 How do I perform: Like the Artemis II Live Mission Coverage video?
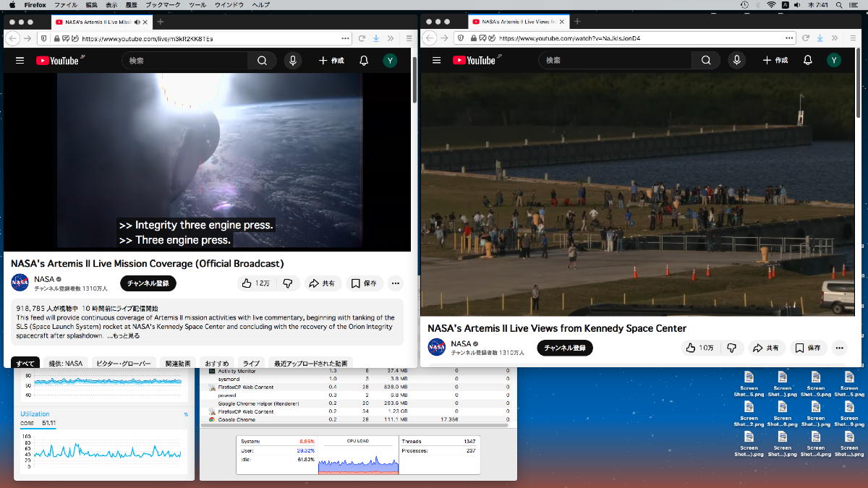coord(255,283)
